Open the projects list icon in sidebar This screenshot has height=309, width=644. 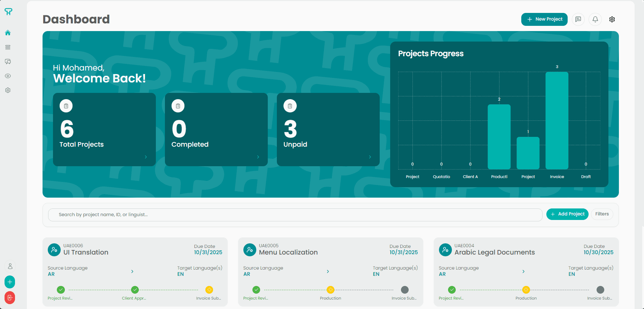8,47
